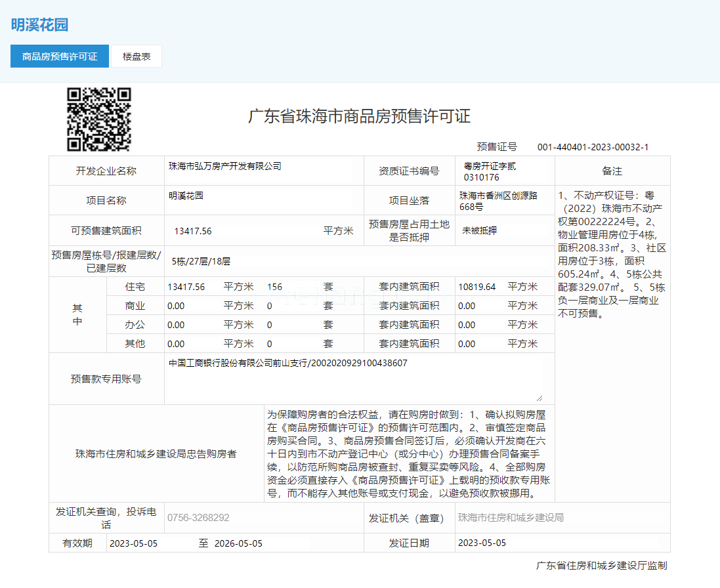The image size is (720, 588).
Task: Click the 发证机关 field 珠海市住房和城乡建设局
Action: (561, 518)
